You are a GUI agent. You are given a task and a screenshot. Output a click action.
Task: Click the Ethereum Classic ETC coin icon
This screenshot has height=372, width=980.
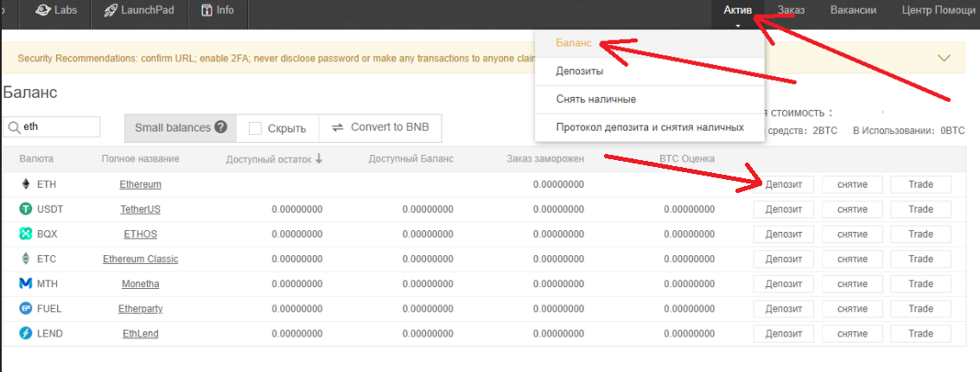coord(25,259)
